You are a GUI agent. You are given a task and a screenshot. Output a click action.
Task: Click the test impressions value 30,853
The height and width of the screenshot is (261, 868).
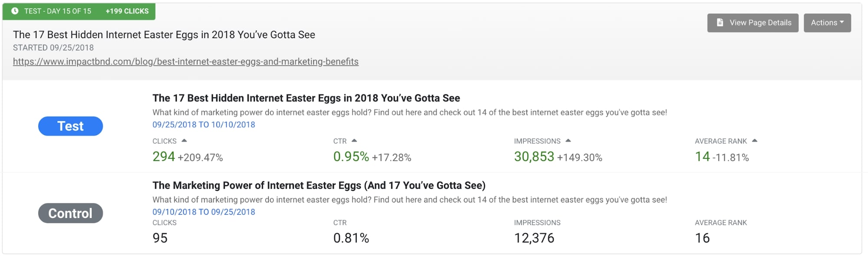pos(534,157)
